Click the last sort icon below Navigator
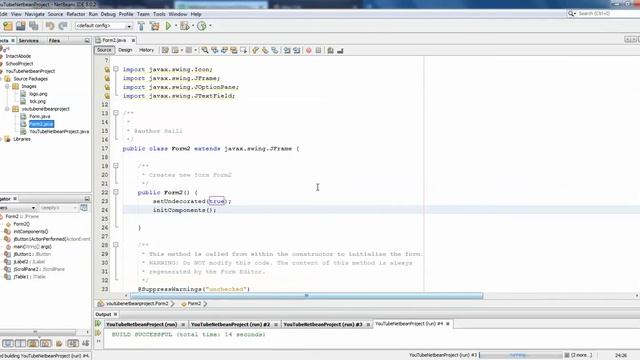Viewport: 640px width, 360px height. click(x=86, y=344)
